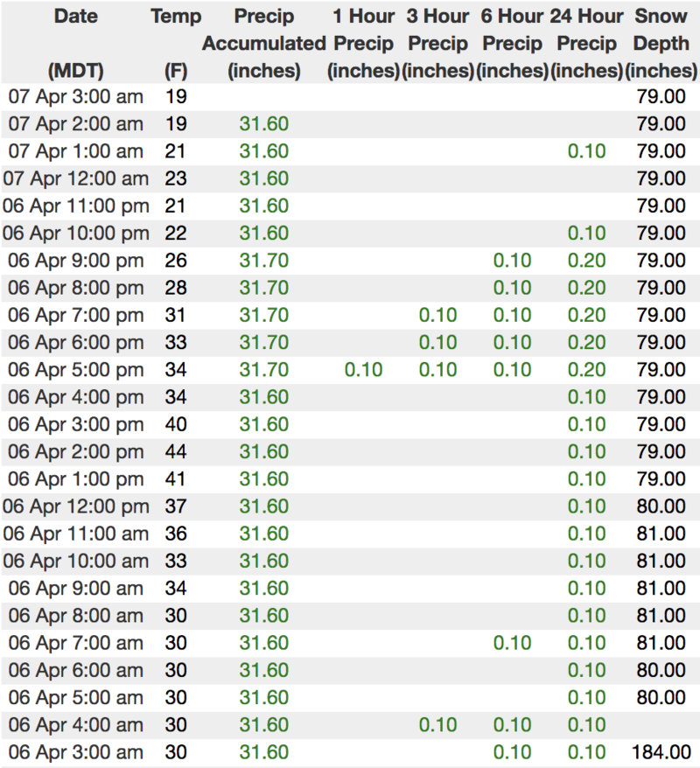Click accumulated precip 31.70 for 06 Apr 9:00 pm
The height and width of the screenshot is (768, 700).
pos(263,260)
